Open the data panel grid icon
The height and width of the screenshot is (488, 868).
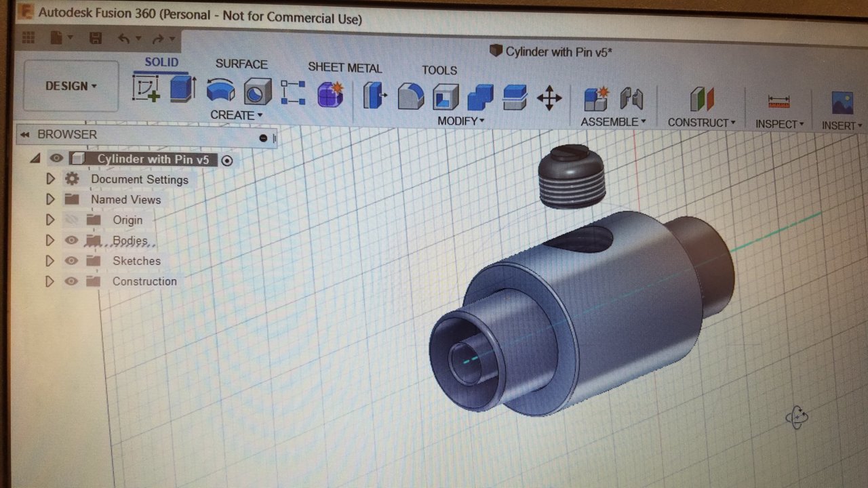28,37
